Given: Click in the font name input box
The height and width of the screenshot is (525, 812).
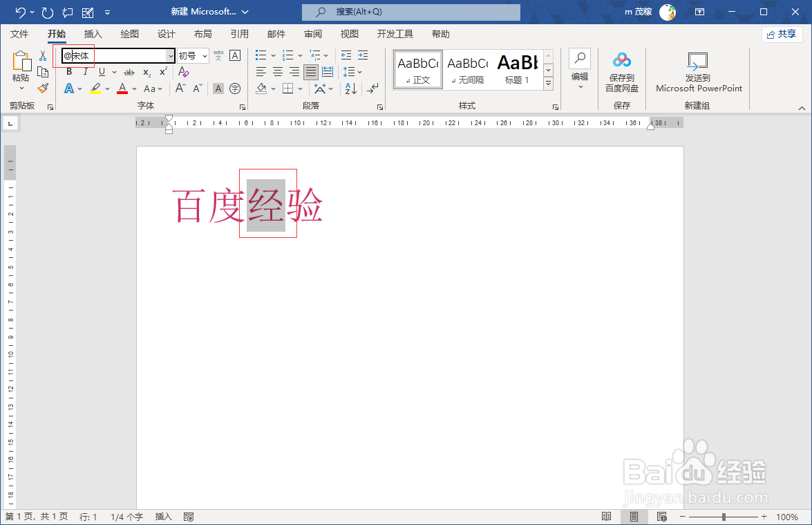Looking at the screenshot, I should 114,55.
